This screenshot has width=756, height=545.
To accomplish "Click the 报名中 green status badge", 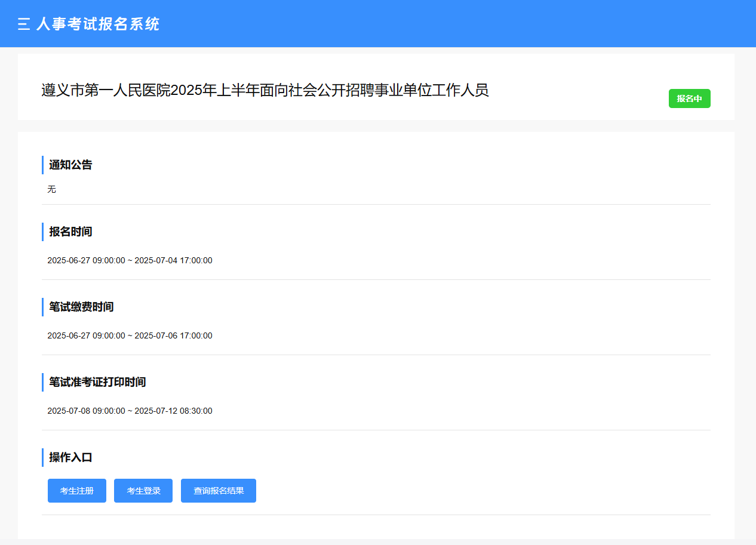I will pyautogui.click(x=689, y=98).
